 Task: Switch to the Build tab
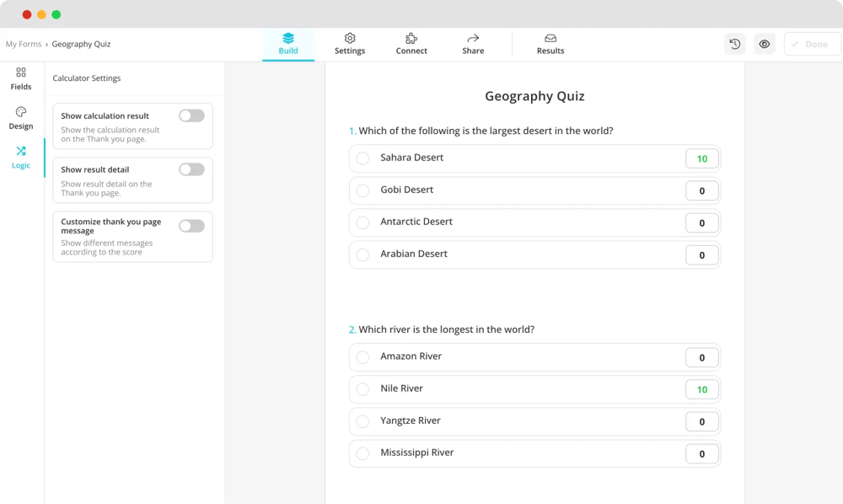(x=288, y=44)
